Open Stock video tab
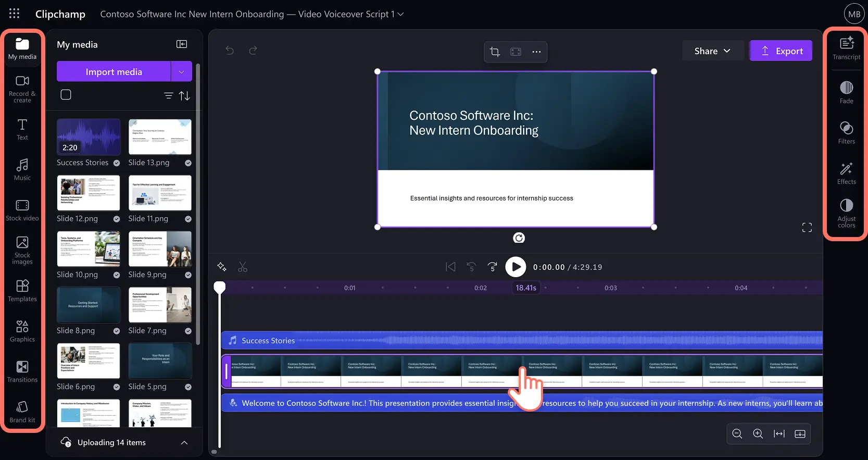The height and width of the screenshot is (460, 868). (x=22, y=210)
